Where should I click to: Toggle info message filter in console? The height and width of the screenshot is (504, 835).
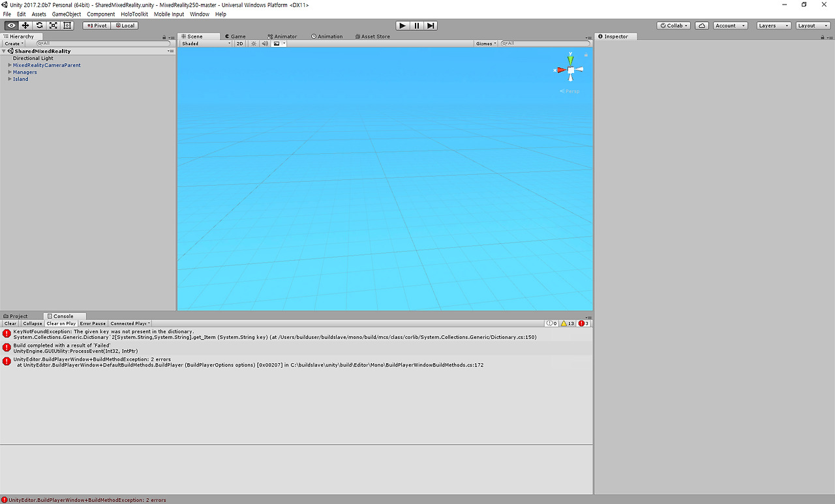[x=551, y=323]
